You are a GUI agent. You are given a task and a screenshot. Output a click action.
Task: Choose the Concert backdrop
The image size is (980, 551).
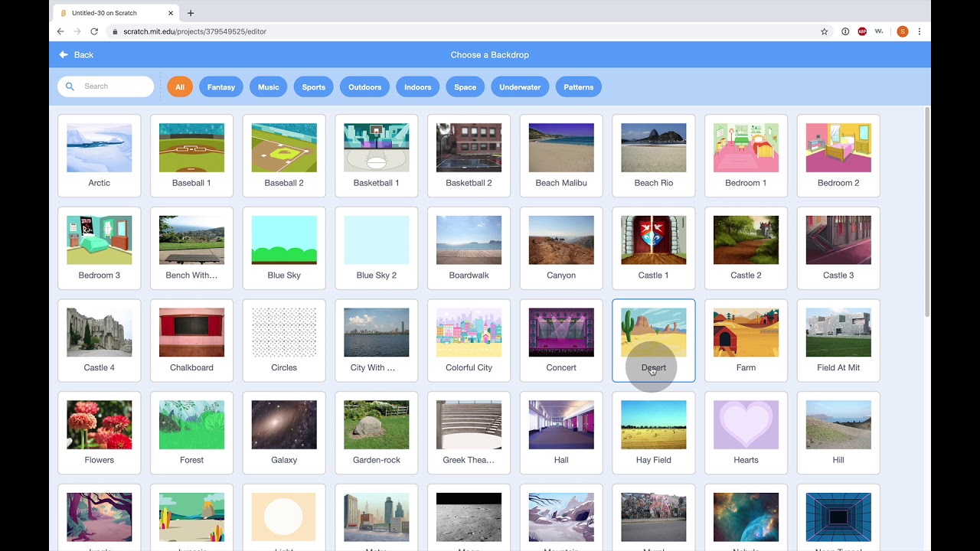pyautogui.click(x=561, y=341)
